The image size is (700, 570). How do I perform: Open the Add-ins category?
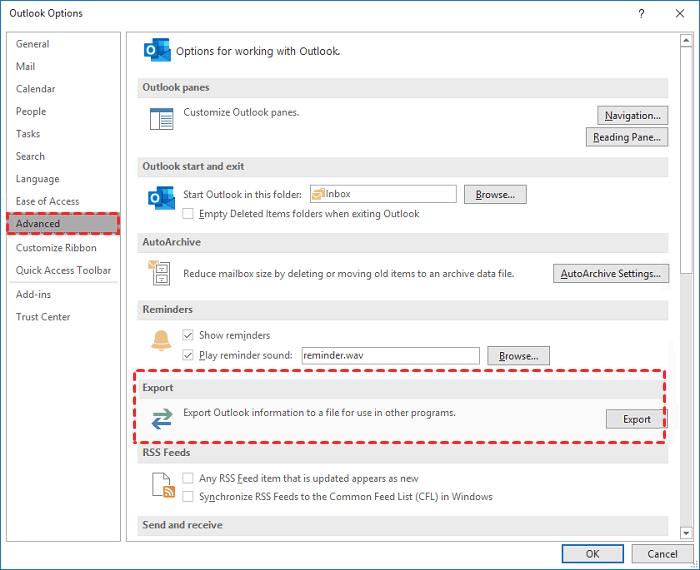tap(63, 294)
